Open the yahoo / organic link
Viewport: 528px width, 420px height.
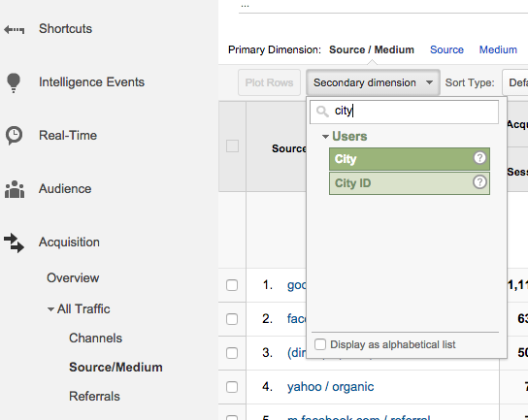click(330, 387)
